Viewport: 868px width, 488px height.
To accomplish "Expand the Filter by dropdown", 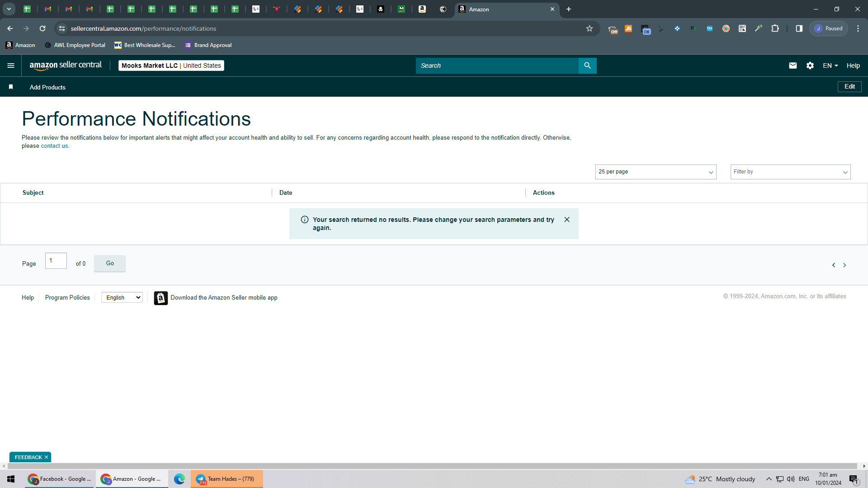I will click(790, 172).
